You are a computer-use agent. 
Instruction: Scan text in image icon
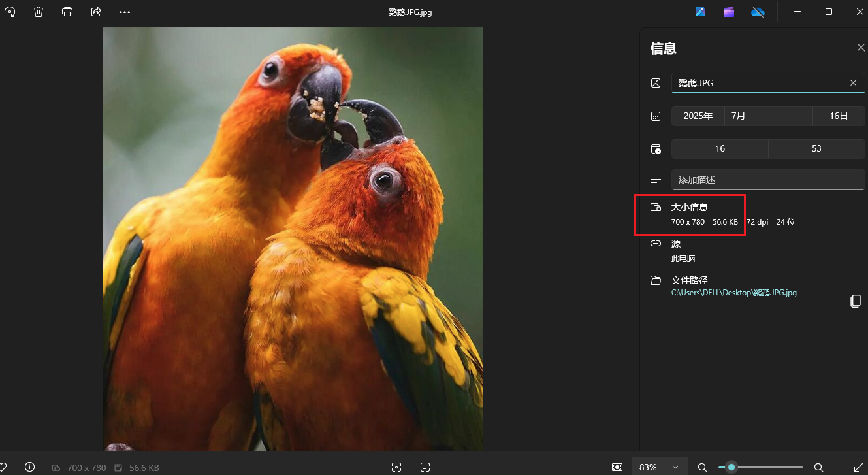pos(425,467)
